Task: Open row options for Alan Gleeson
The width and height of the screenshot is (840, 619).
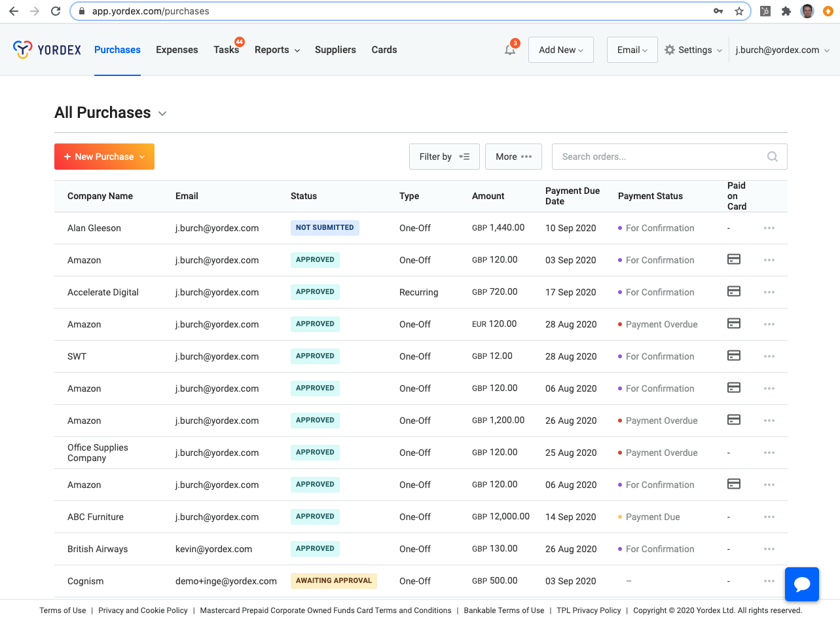Action: (769, 228)
